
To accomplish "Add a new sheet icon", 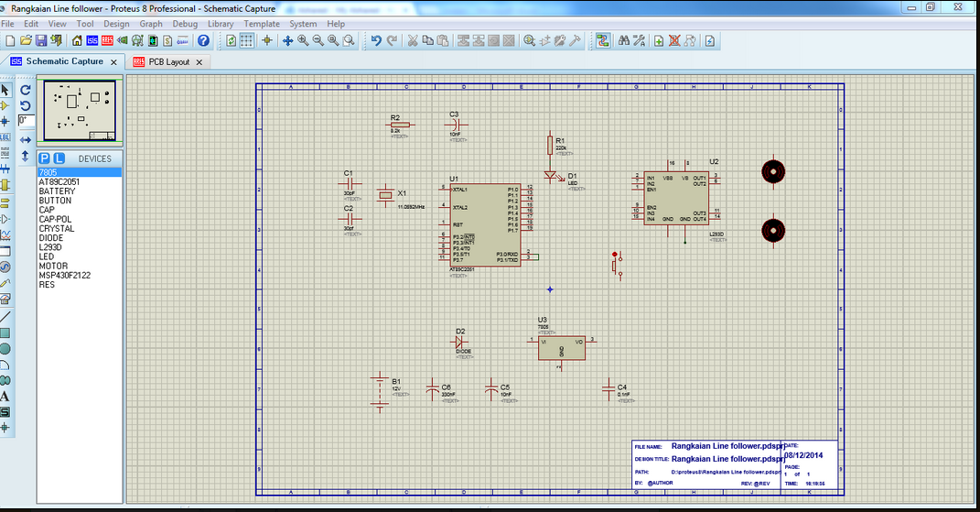I will pos(659,40).
